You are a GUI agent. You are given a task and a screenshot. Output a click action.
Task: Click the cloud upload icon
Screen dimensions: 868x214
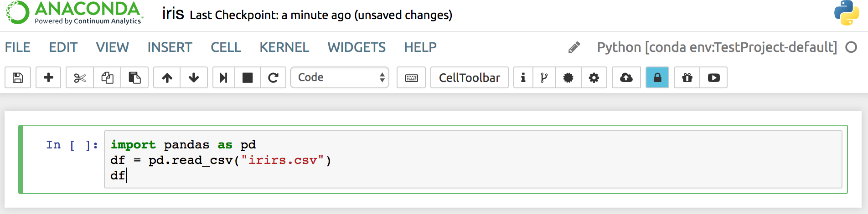coord(626,77)
